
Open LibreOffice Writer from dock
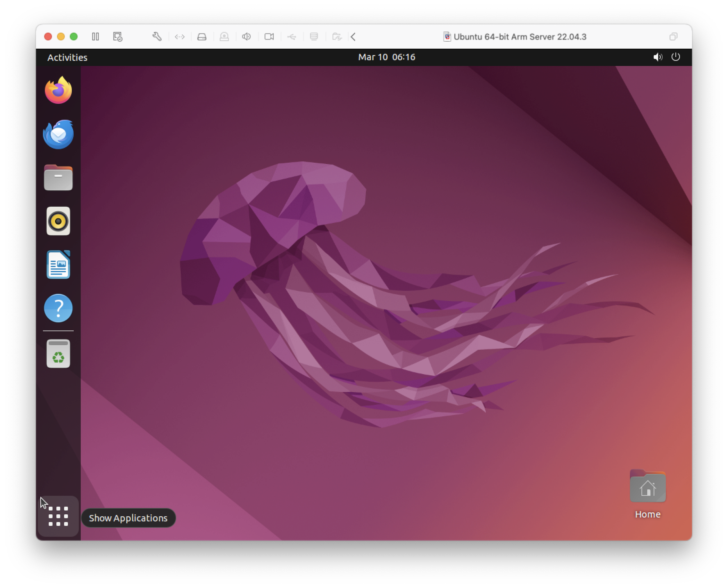pyautogui.click(x=58, y=265)
